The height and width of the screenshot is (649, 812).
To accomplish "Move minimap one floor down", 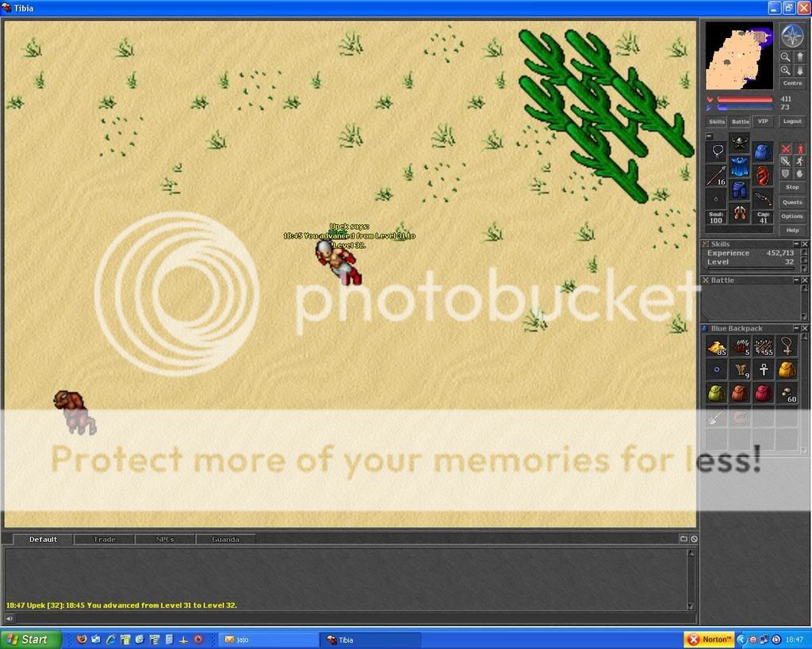I will tap(799, 71).
